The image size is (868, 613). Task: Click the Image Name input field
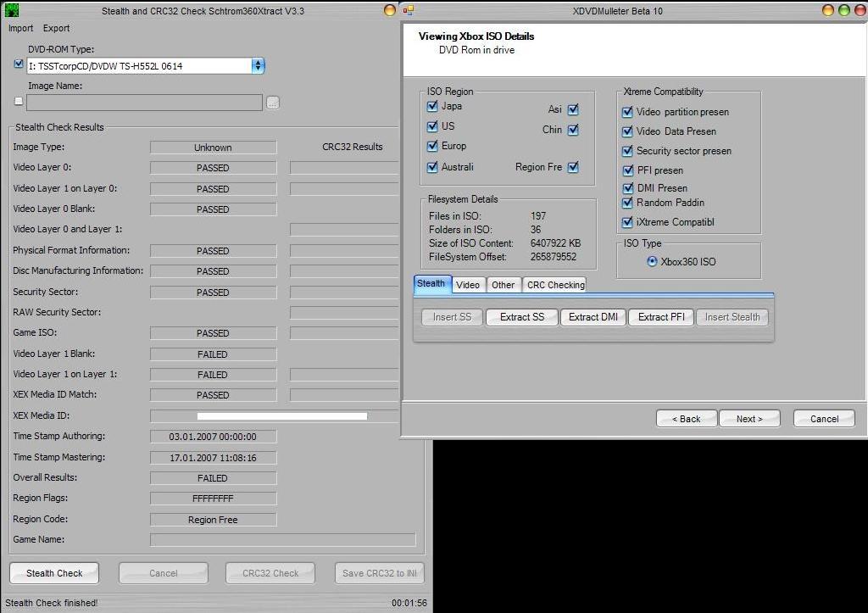coord(144,103)
